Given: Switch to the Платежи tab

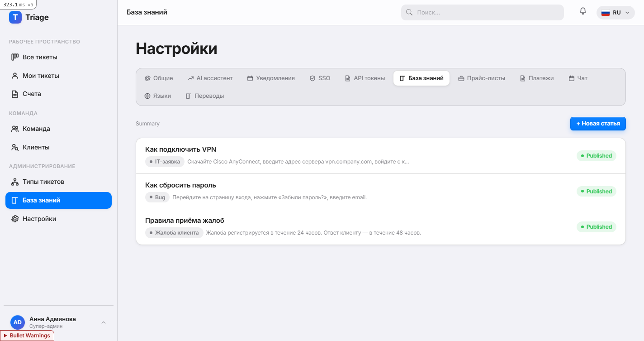Looking at the screenshot, I should point(537,78).
